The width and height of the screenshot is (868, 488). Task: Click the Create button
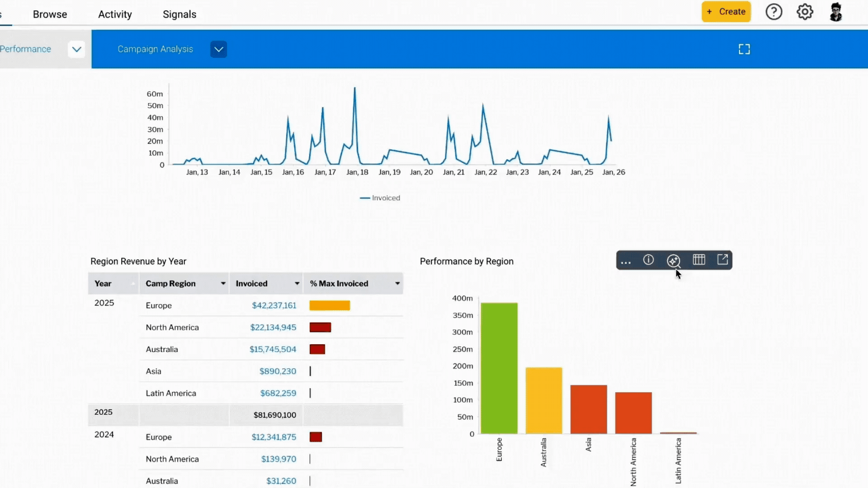click(726, 12)
